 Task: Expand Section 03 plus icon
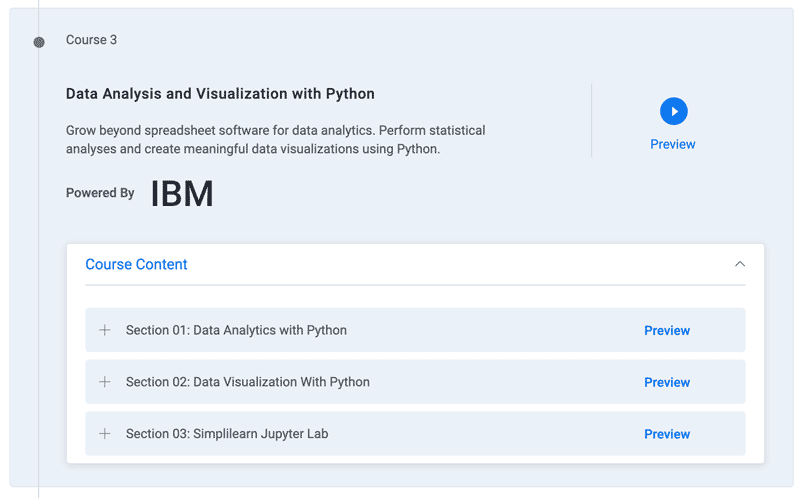pyautogui.click(x=105, y=434)
